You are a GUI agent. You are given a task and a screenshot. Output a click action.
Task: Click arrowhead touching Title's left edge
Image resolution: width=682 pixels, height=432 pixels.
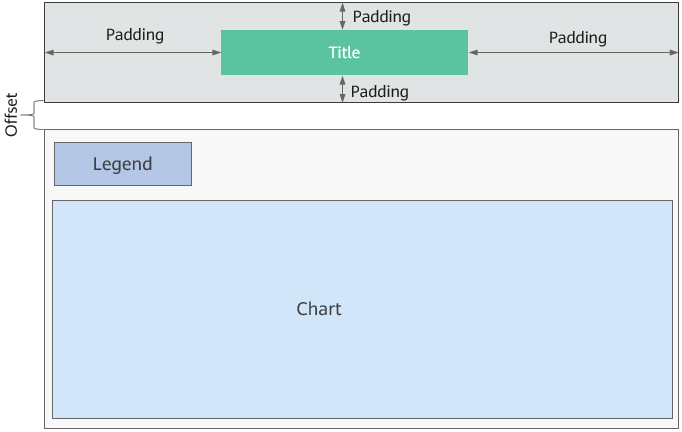[x=216, y=52]
